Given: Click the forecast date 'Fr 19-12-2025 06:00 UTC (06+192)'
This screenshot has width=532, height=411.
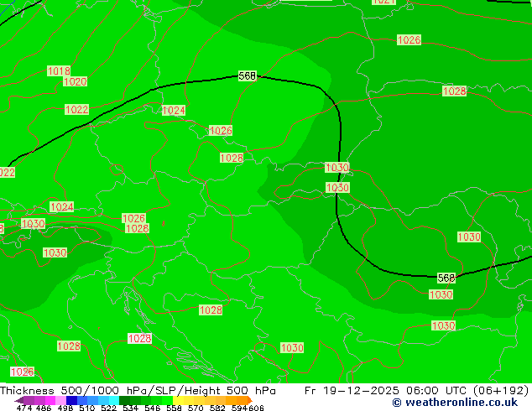Looking at the screenshot, I should 417,391.
